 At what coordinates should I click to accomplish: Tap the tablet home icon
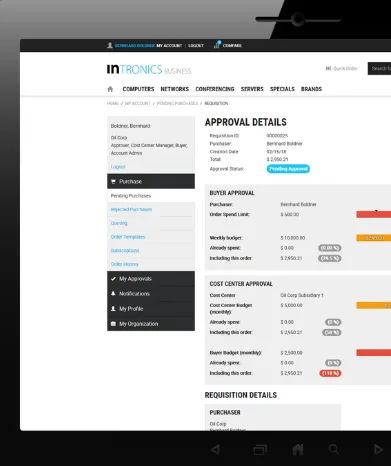pyautogui.click(x=298, y=450)
